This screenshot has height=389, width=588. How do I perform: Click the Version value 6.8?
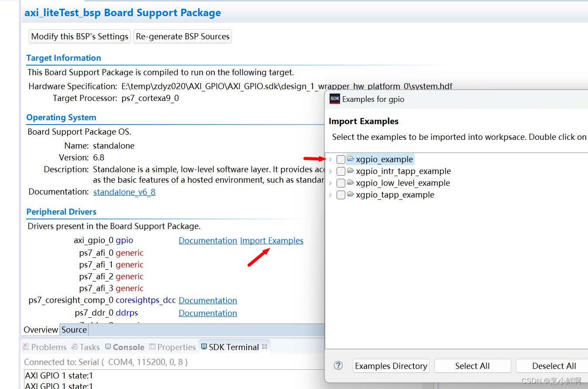(x=99, y=158)
